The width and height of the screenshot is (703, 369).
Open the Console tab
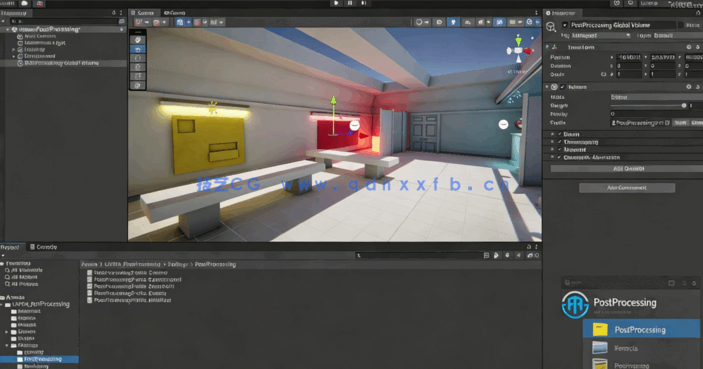point(43,247)
